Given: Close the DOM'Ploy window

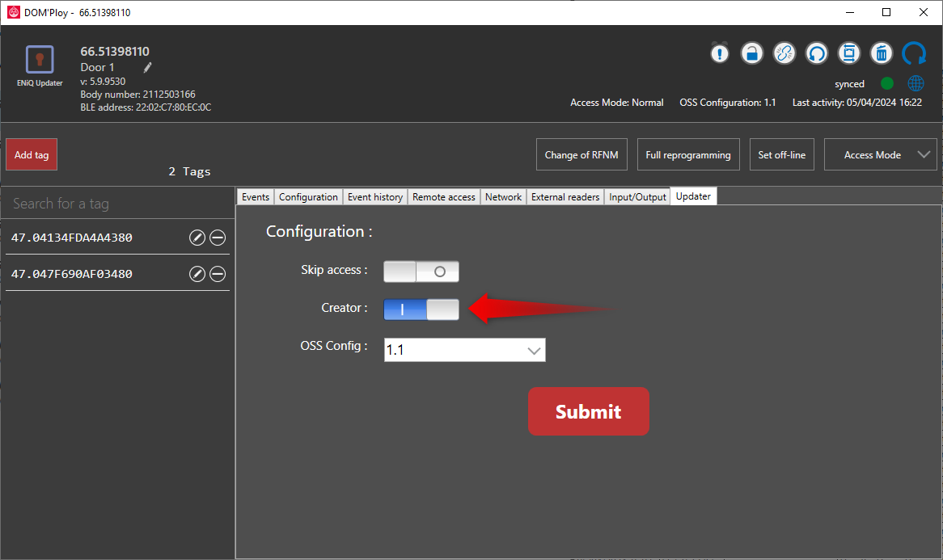Looking at the screenshot, I should 923,12.
